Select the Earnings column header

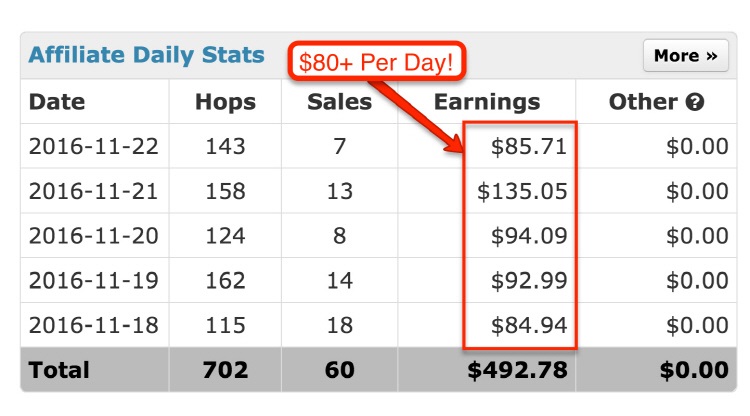pos(487,102)
